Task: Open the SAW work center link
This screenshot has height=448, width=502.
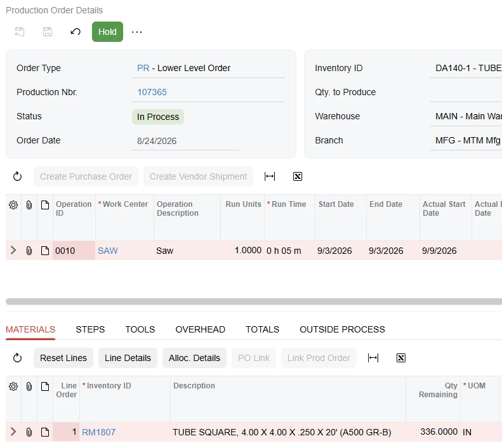Action: pyautogui.click(x=108, y=251)
